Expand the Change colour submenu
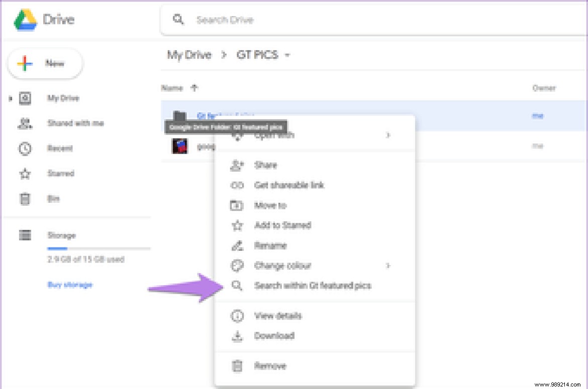The image size is (588, 389). coord(387,266)
